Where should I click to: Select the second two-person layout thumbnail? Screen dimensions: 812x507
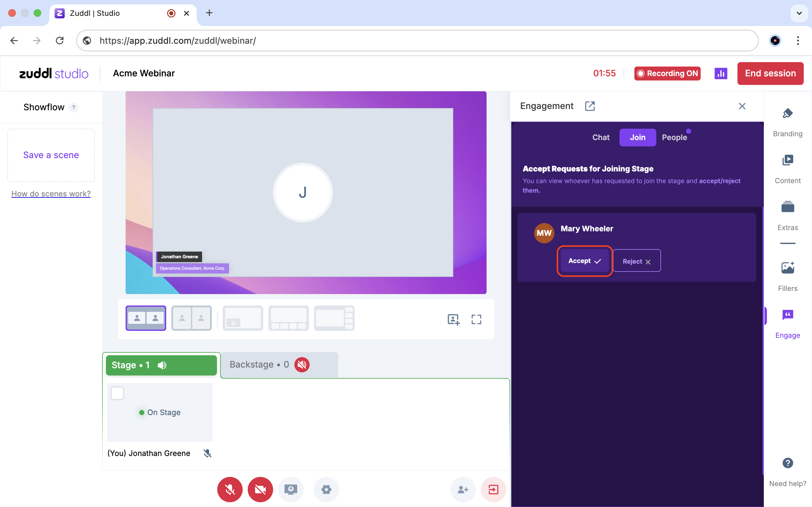click(x=191, y=318)
